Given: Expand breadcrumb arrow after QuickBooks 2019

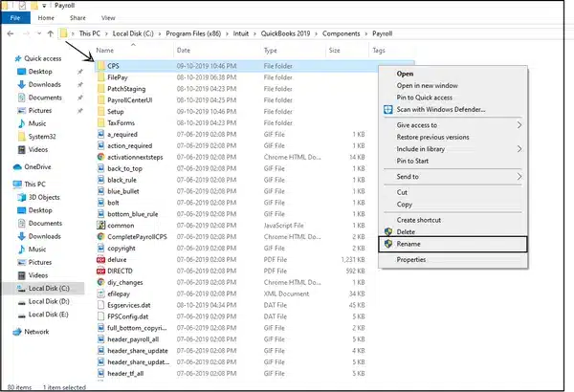Looking at the screenshot, I should [317, 33].
